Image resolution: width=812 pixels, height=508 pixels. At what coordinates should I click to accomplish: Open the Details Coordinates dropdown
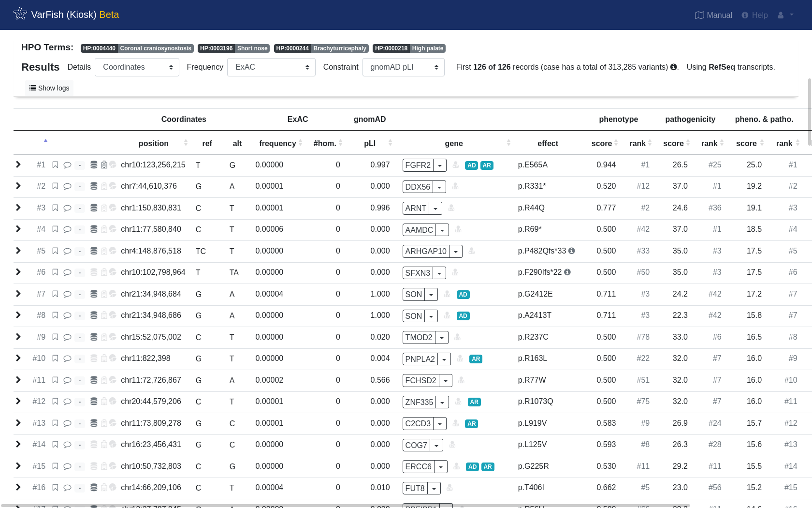(137, 67)
